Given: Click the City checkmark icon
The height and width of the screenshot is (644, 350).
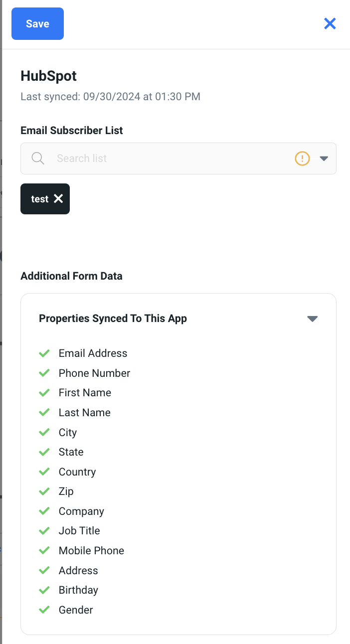Looking at the screenshot, I should point(44,432).
